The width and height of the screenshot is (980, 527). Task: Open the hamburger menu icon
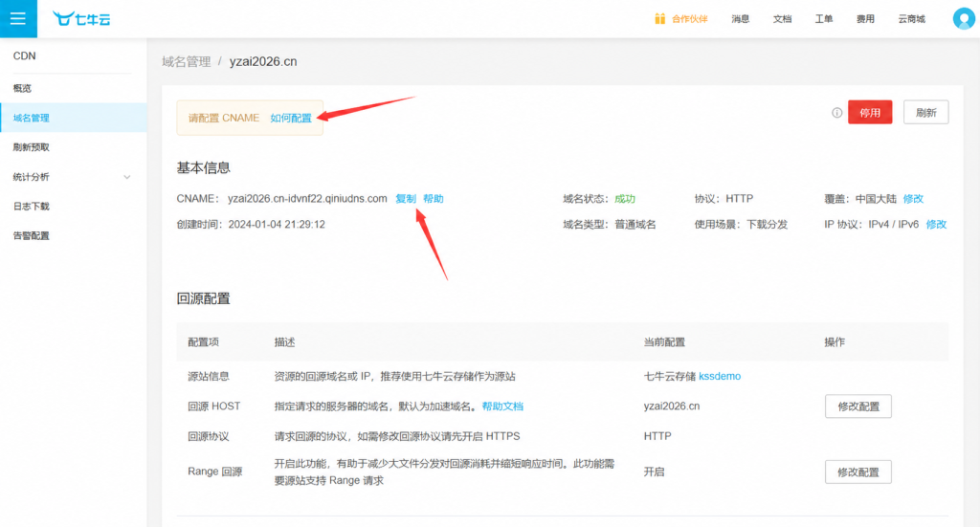click(x=18, y=19)
